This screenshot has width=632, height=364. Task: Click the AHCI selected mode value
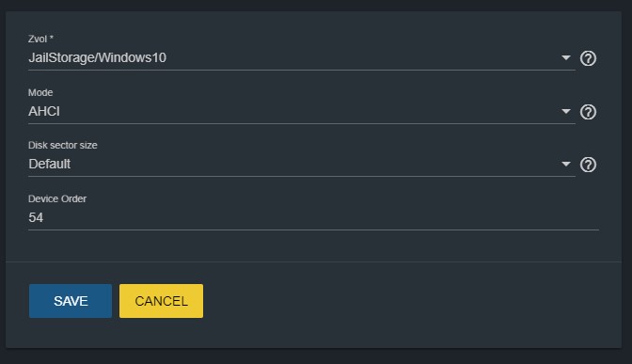pos(44,111)
